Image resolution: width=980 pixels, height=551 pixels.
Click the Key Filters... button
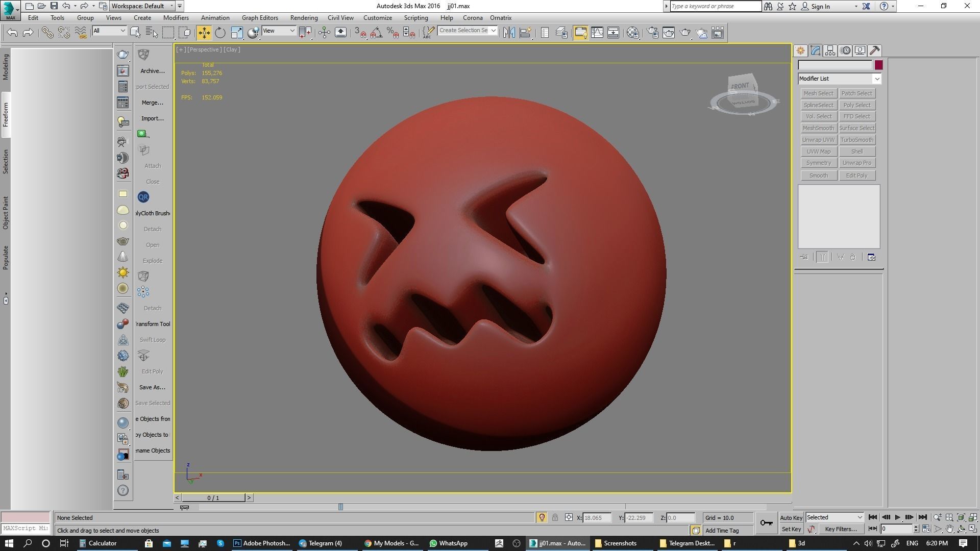pos(841,529)
